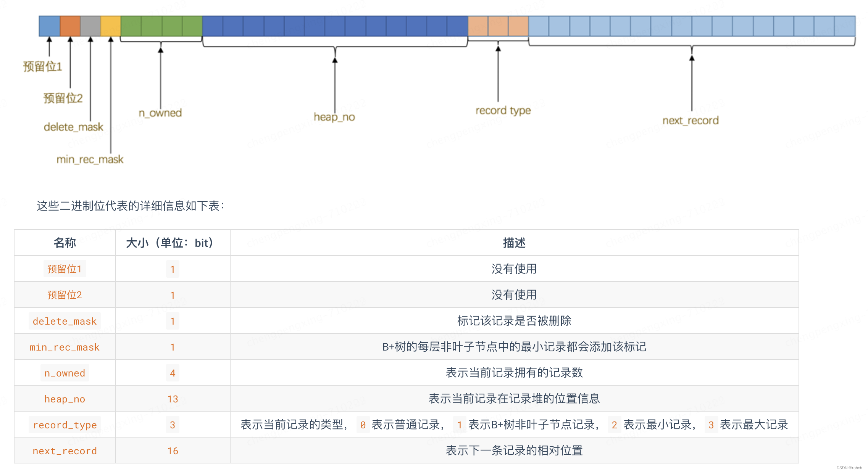868x473 pixels.
Task: Click the gray delete_mask bit cell
Action: pos(90,26)
